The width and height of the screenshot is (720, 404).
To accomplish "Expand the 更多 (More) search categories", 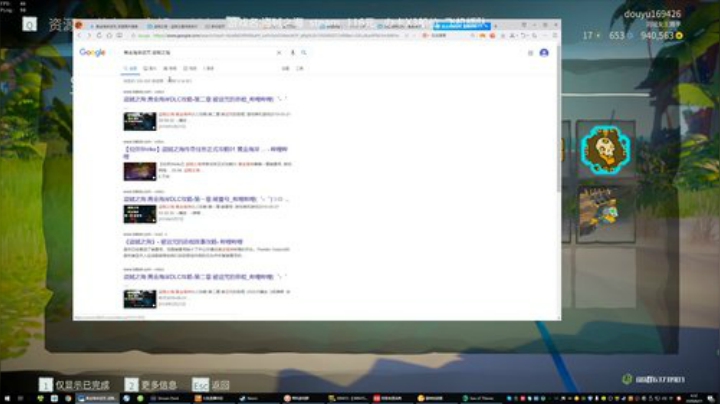I will click(208, 68).
